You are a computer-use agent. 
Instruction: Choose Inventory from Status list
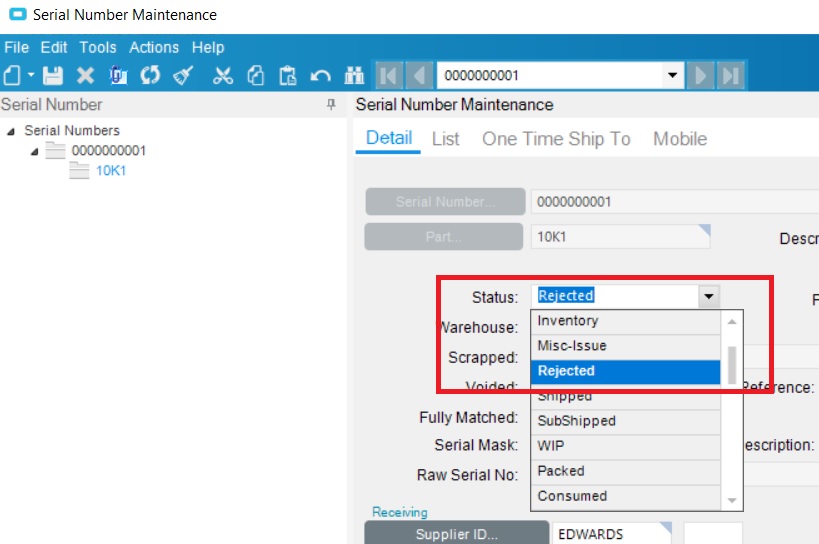point(626,321)
